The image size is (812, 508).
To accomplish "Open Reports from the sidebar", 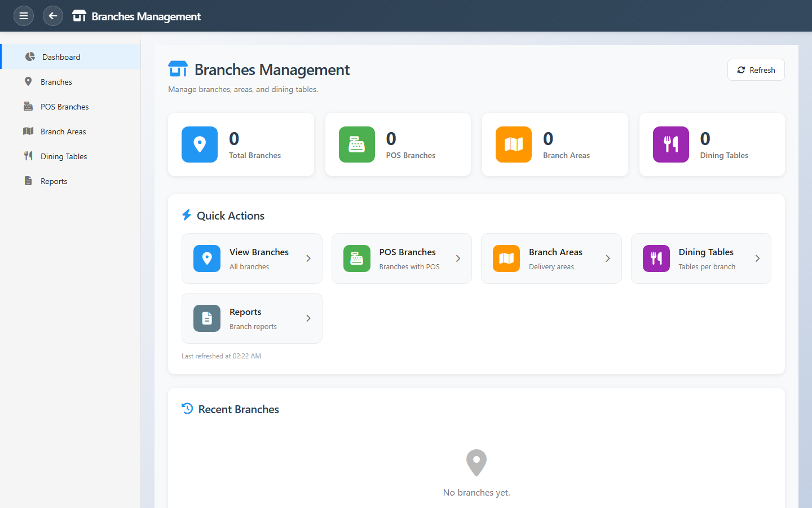I will pos(54,181).
